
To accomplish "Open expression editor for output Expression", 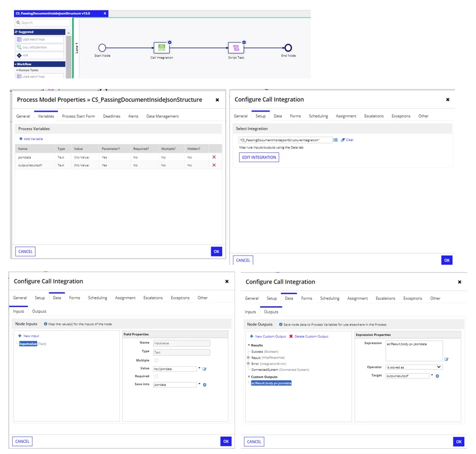I will point(446,359).
